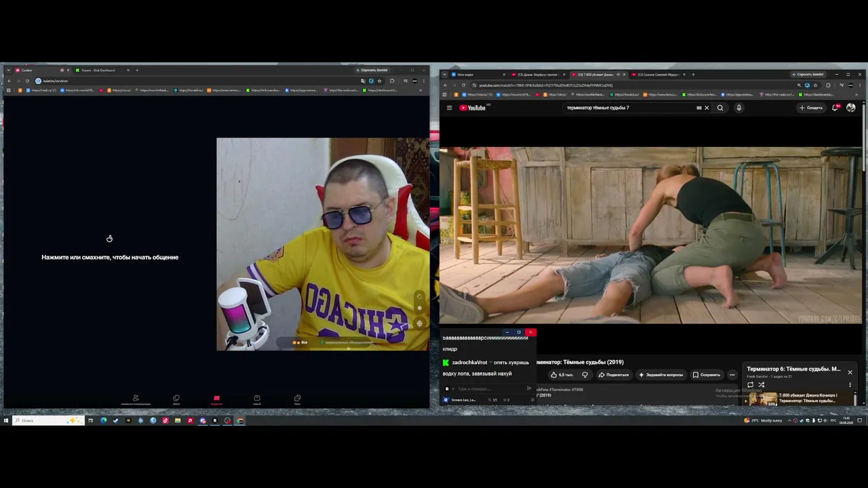Viewport: 868px width, 488px height.
Task: Close the Терминатор 6 playlist panel
Action: (850, 372)
